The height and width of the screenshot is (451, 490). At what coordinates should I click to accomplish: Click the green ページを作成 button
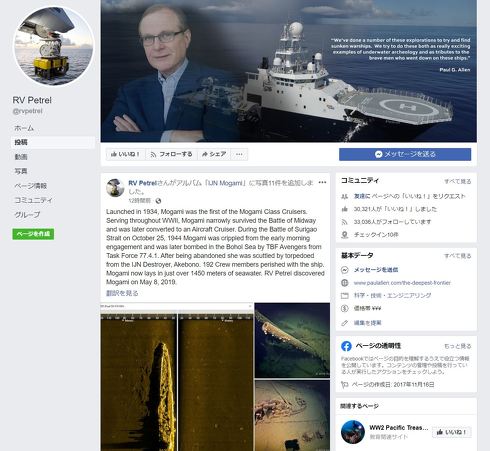33,234
